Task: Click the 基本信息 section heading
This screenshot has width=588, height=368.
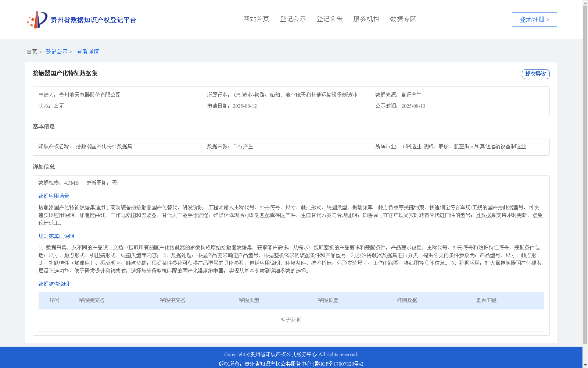Action: click(x=44, y=126)
